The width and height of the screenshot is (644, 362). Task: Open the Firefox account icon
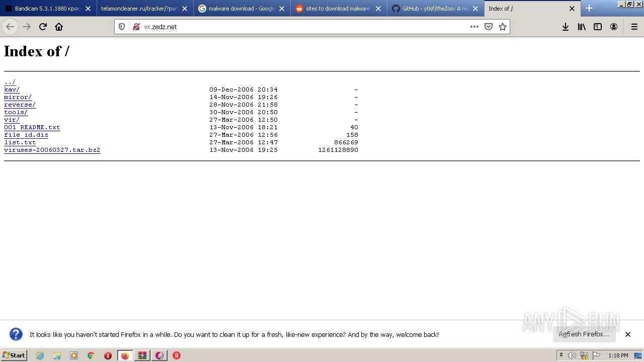coord(614,27)
